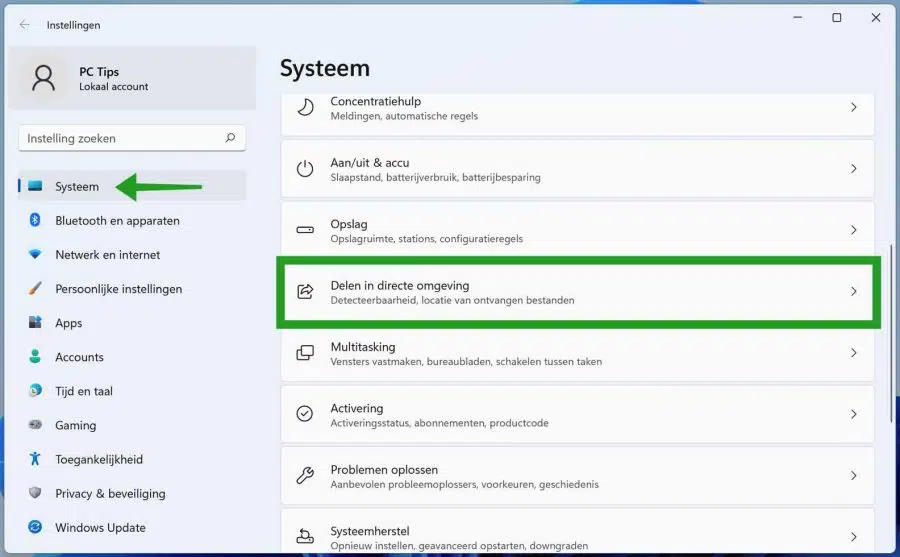Click the Privacy & beveiliging shield icon
The height and width of the screenshot is (557, 900).
[35, 493]
